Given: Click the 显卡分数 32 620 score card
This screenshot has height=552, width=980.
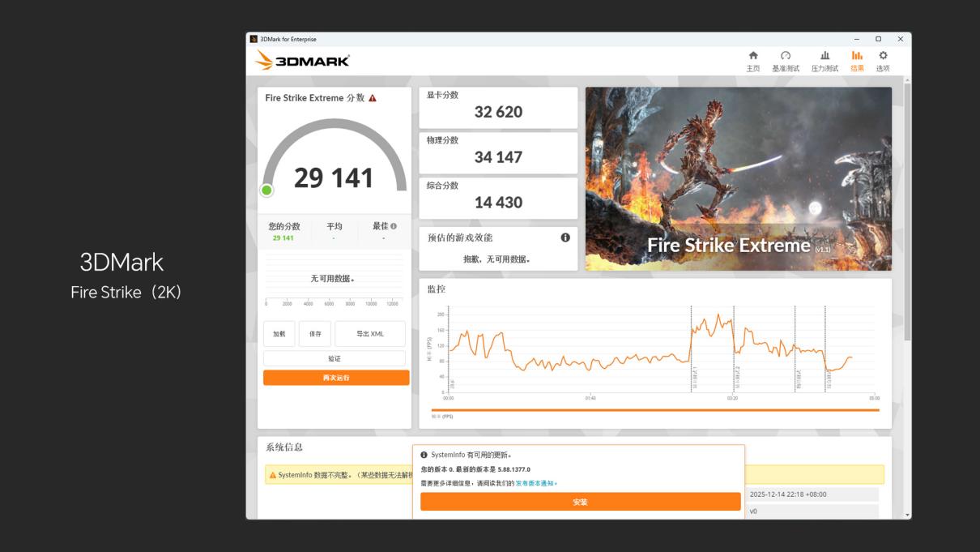Looking at the screenshot, I should (x=498, y=107).
